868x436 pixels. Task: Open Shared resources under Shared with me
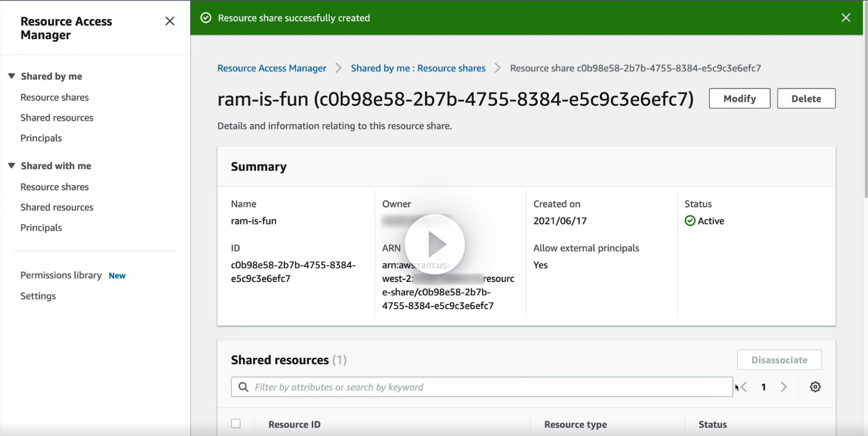(57, 207)
